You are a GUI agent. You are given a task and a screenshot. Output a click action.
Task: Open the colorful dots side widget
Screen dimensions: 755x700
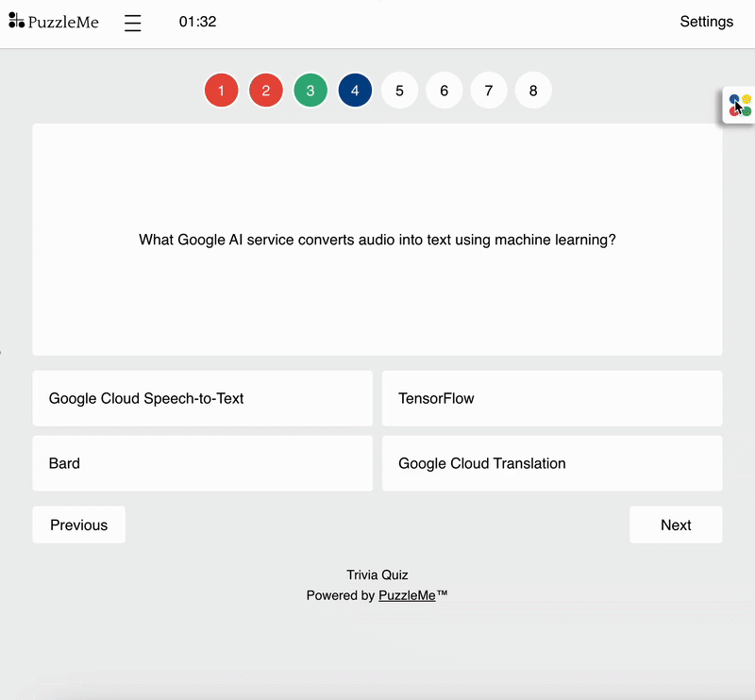point(740,106)
